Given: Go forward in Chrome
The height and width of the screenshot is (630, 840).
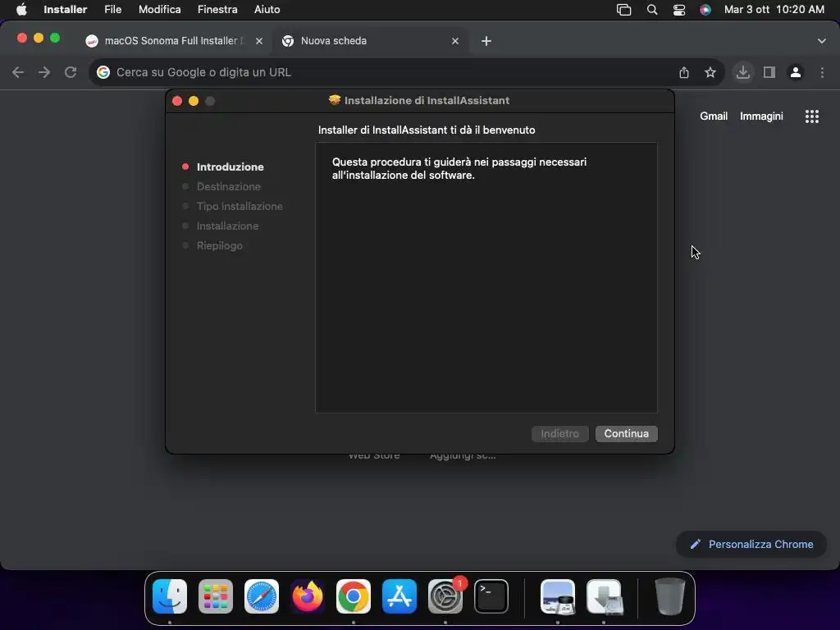Looking at the screenshot, I should pyautogui.click(x=44, y=72).
